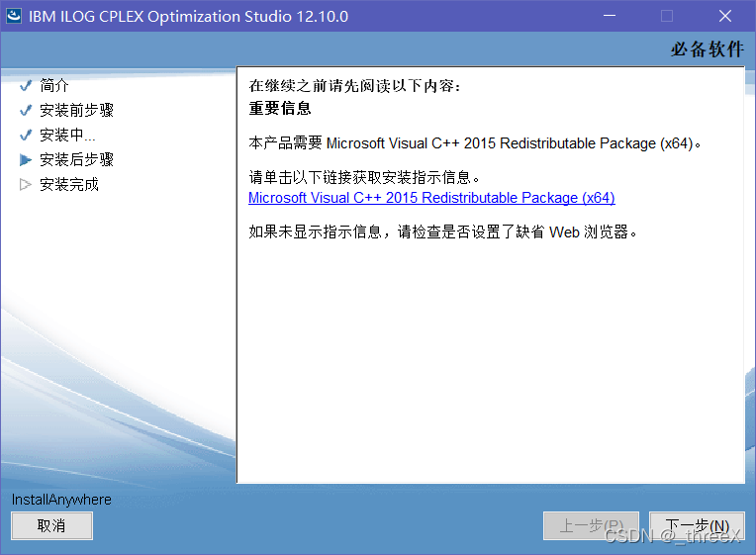Viewport: 756px width, 555px height.
Task: Click the blue arrow icon beside 安装后步骤
Action: coord(26,159)
